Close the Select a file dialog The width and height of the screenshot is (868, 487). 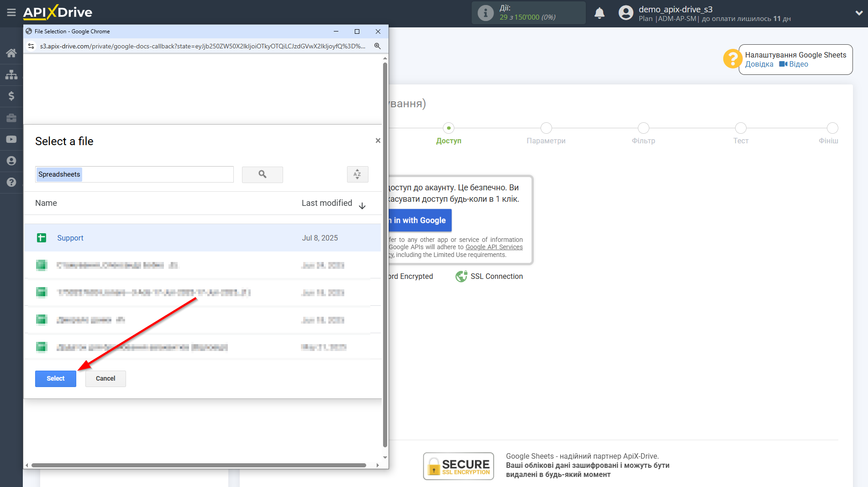click(x=378, y=141)
